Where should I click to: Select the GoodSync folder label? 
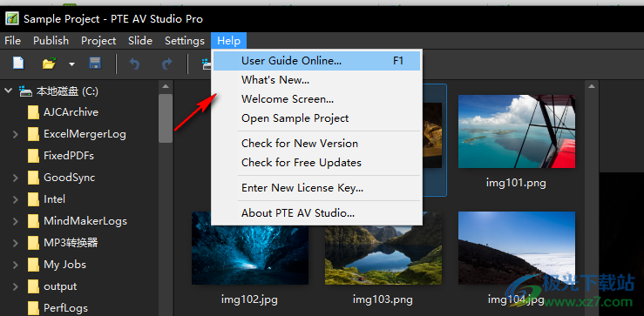coord(70,178)
